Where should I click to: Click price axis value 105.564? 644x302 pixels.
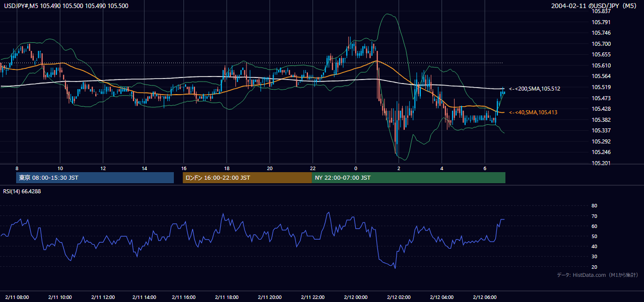(601, 76)
